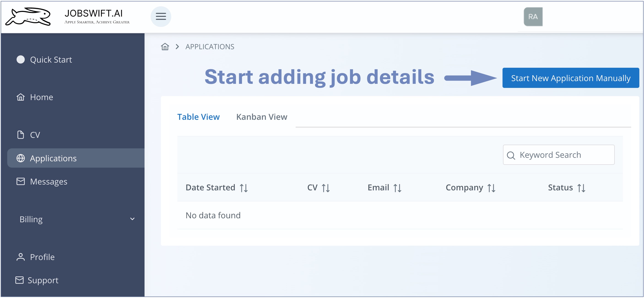
Task: Open the Profile menu item
Action: pos(42,257)
